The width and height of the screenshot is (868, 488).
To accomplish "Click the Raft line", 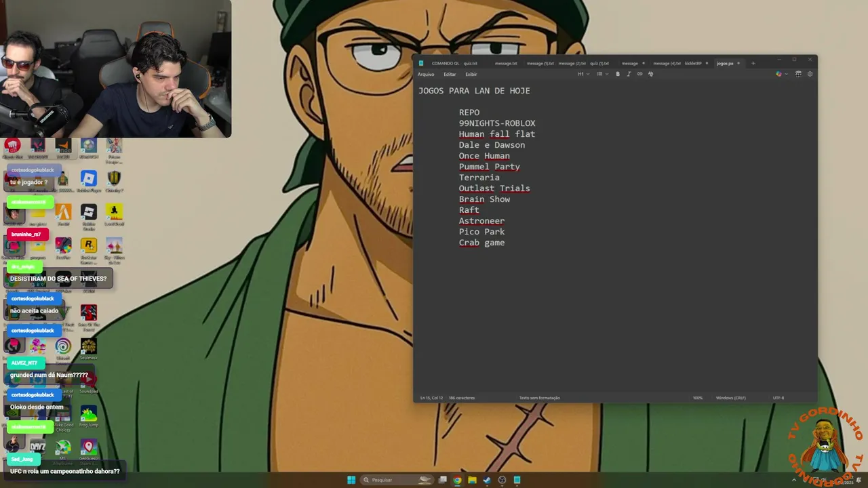I will pyautogui.click(x=469, y=210).
